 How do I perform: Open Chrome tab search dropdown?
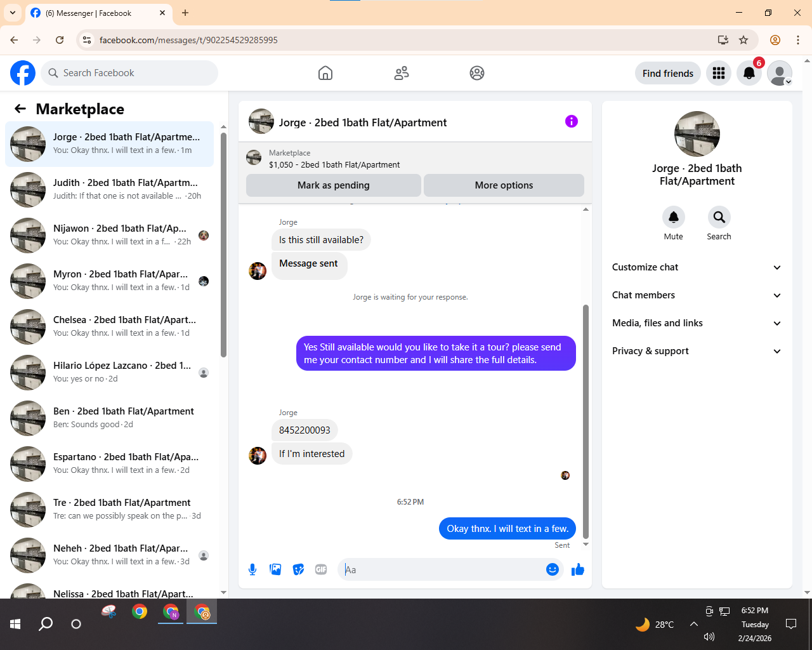point(13,13)
